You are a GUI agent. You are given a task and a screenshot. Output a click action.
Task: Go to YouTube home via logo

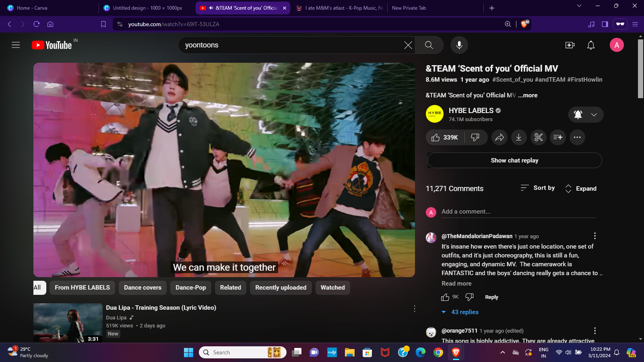point(52,45)
